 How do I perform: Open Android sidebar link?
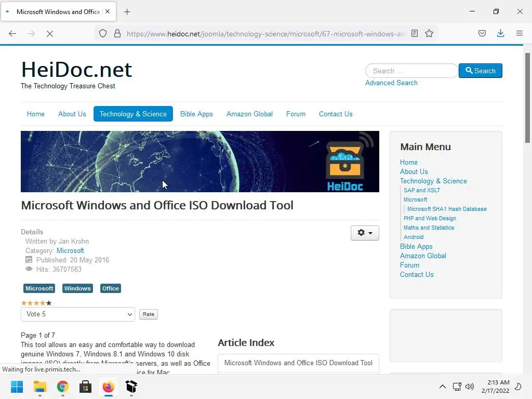(414, 237)
